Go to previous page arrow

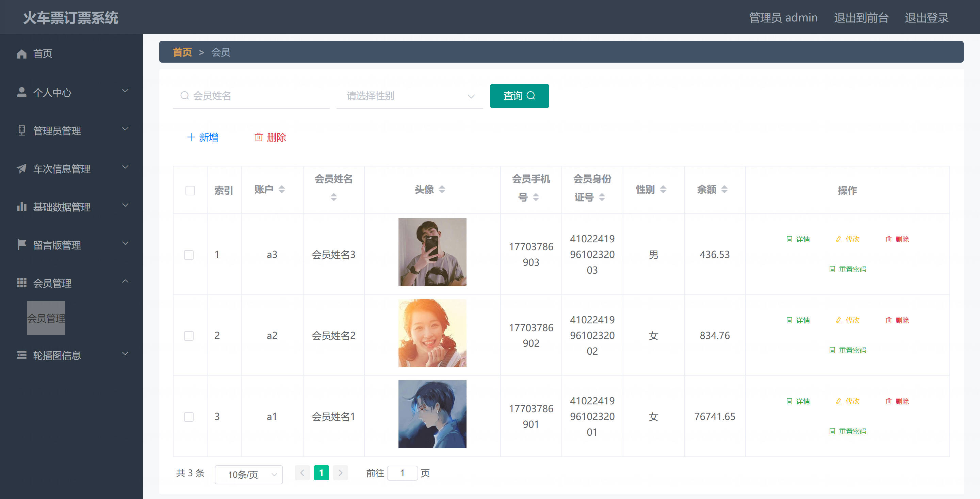(302, 473)
